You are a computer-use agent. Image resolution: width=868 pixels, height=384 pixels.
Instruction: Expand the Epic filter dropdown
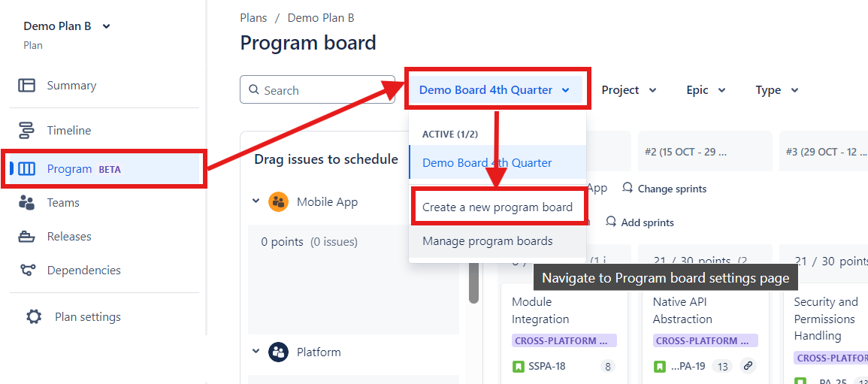pyautogui.click(x=706, y=90)
